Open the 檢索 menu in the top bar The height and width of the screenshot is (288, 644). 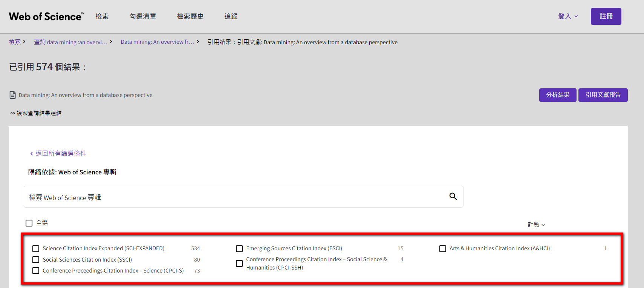(102, 16)
